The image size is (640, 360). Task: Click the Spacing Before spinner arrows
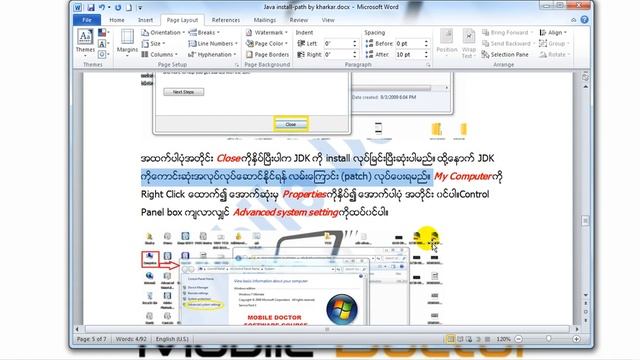427,43
